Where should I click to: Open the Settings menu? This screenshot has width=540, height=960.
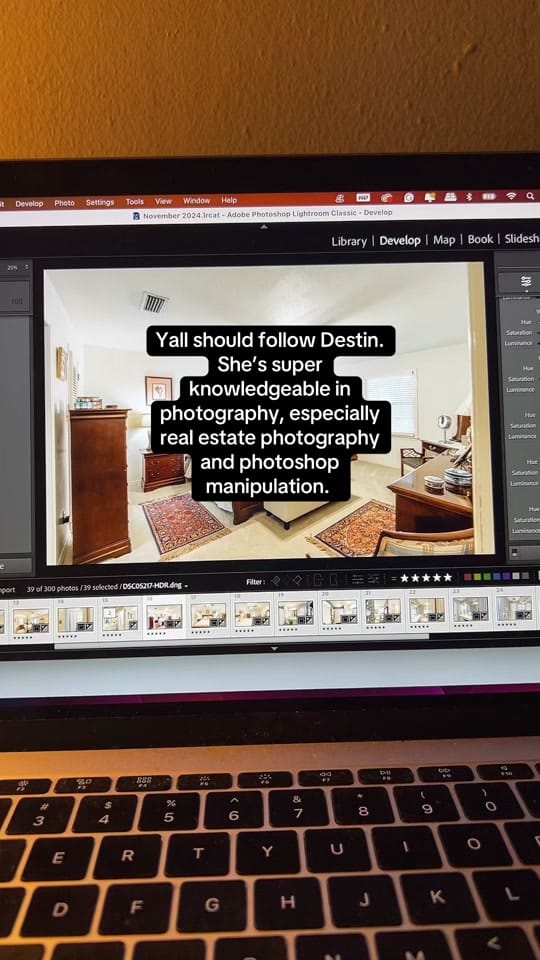(x=100, y=202)
